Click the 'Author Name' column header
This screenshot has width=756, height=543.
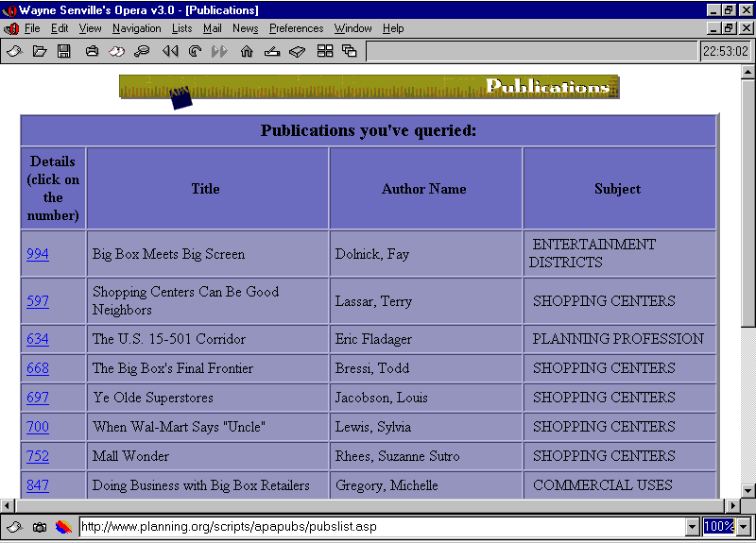pyautogui.click(x=426, y=188)
